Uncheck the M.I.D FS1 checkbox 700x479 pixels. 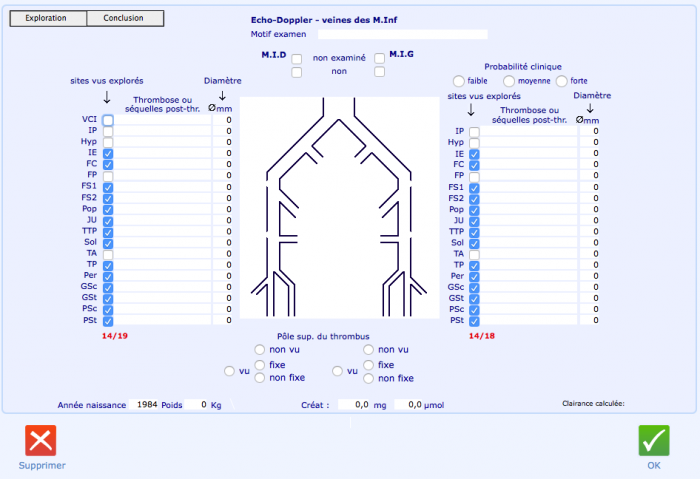[x=108, y=187]
